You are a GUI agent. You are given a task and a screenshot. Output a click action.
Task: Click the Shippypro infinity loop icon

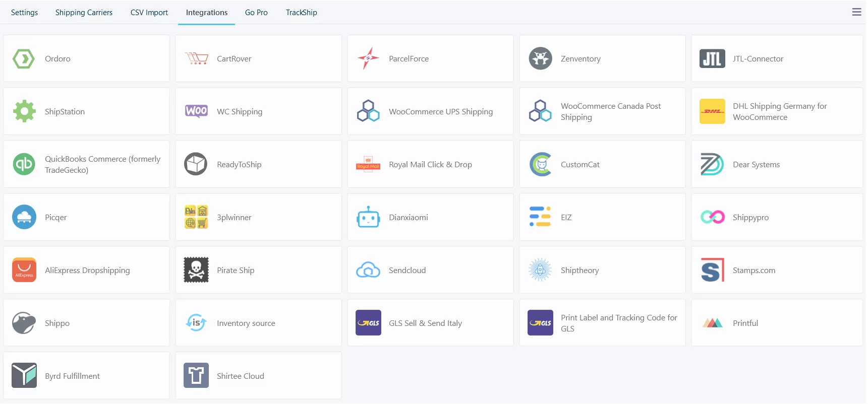pyautogui.click(x=712, y=217)
